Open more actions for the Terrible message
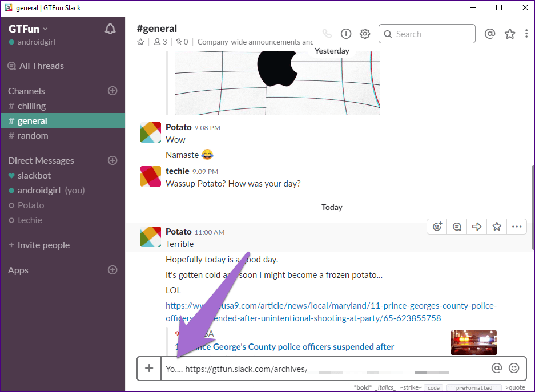 pos(517,227)
